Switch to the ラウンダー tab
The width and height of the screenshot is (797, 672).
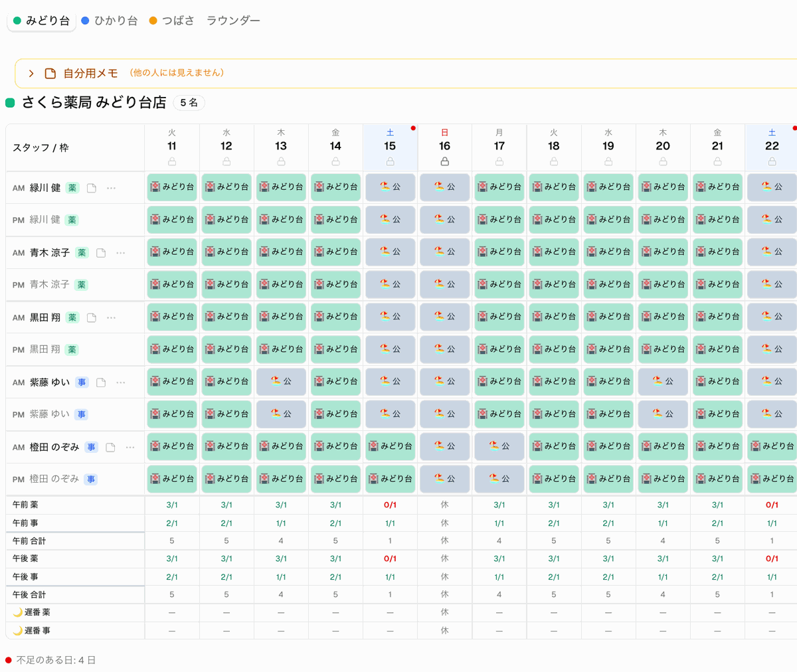233,21
